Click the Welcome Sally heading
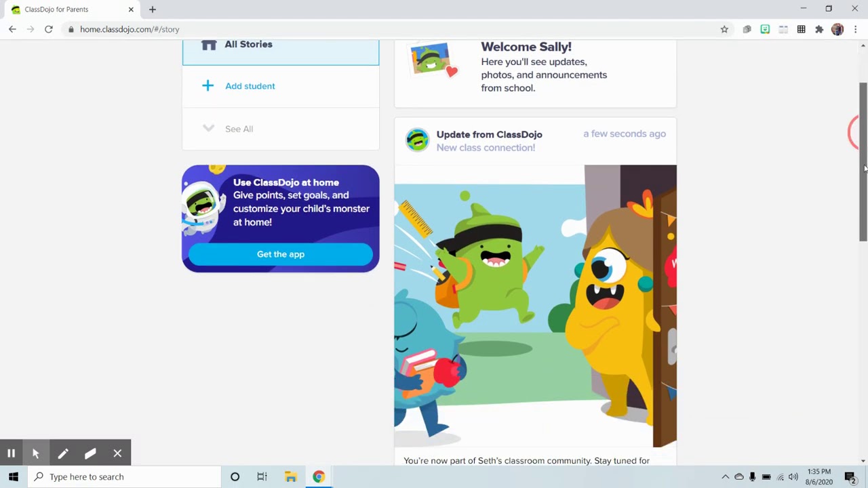 pos(526,47)
